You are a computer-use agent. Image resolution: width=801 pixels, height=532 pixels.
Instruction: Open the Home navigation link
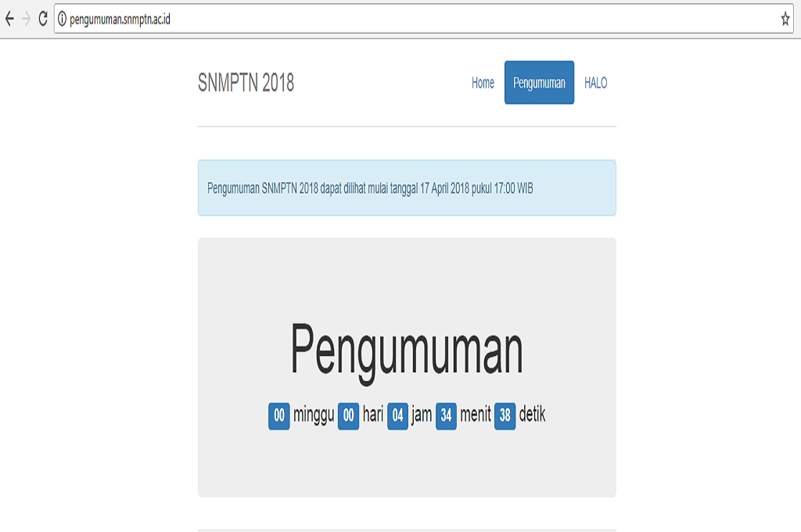483,83
